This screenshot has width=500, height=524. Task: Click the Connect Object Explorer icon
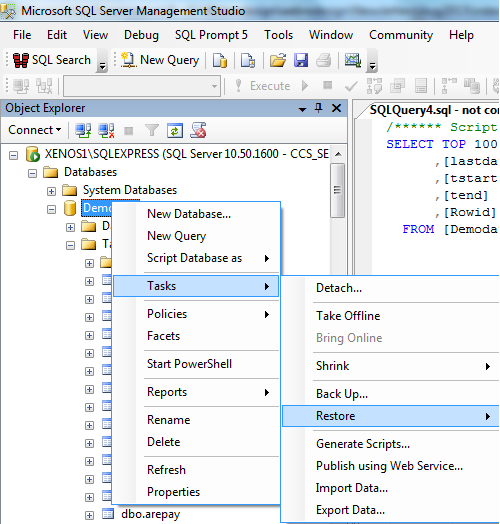pyautogui.click(x=83, y=130)
